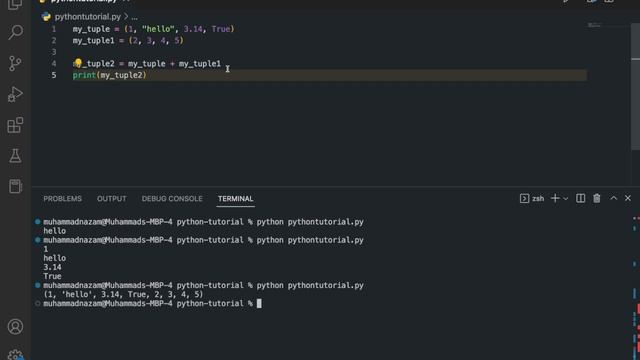
Task: Click line number 1 in the gutter
Action: (x=53, y=29)
